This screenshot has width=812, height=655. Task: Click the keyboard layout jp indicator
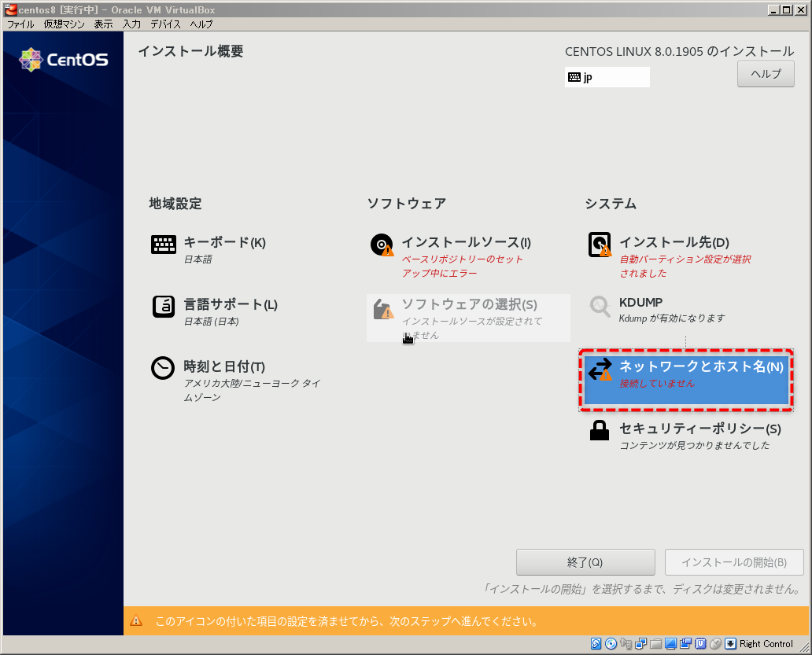[607, 77]
